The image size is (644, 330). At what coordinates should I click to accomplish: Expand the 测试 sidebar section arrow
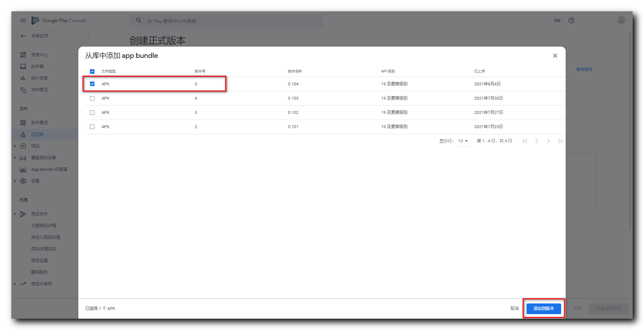[x=15, y=146]
